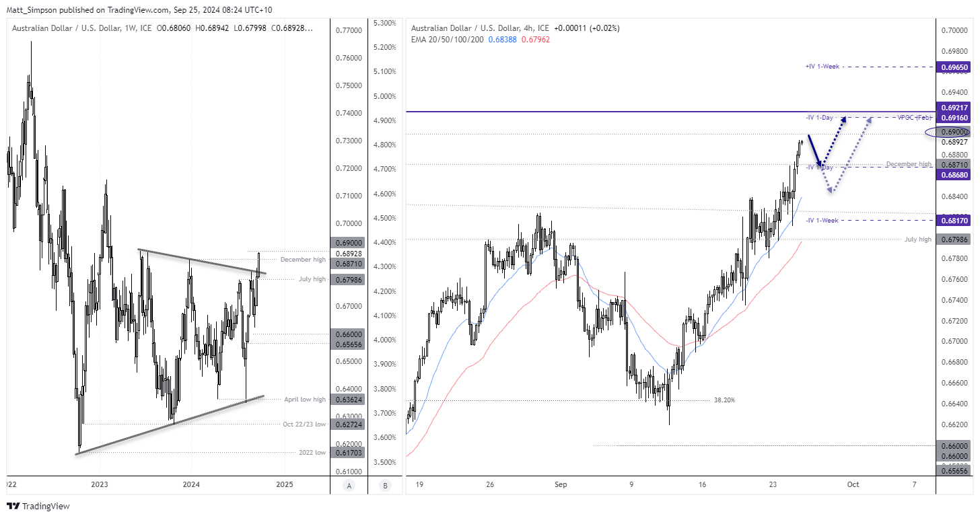Click the '-IV 1-Week' level label
This screenshot has width=980, height=518.
click(x=821, y=220)
